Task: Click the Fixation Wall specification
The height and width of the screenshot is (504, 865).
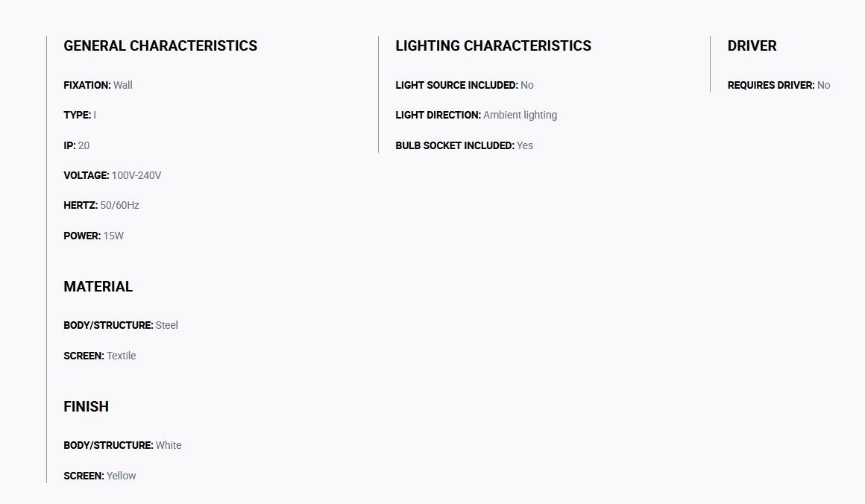Action: 98,85
